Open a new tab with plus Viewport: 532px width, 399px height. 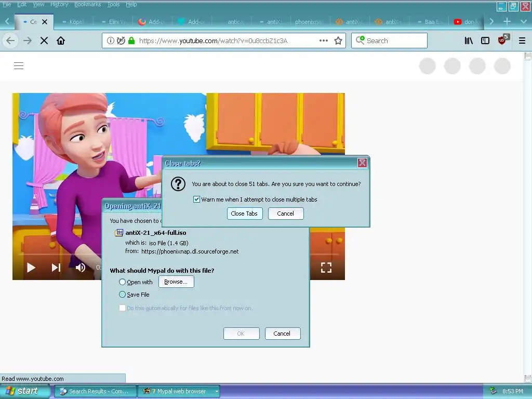click(x=507, y=21)
